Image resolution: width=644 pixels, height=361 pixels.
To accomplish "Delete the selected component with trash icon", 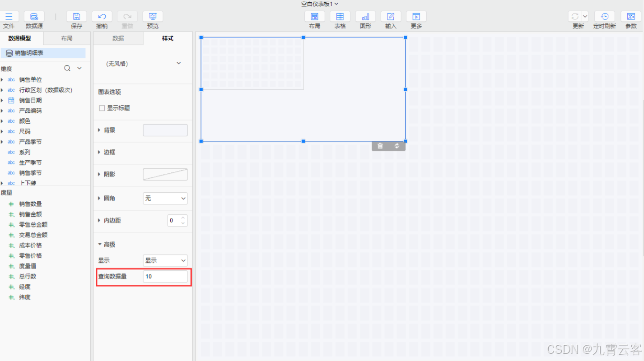I will (380, 146).
